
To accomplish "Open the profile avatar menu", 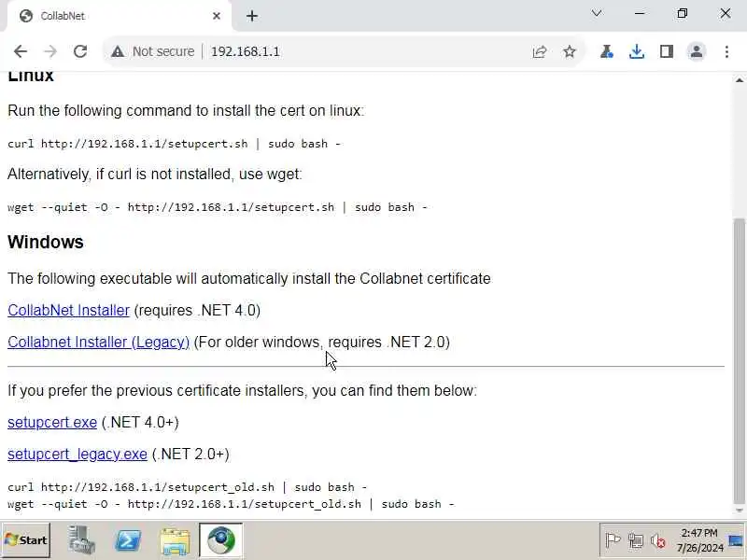I will pos(697,51).
